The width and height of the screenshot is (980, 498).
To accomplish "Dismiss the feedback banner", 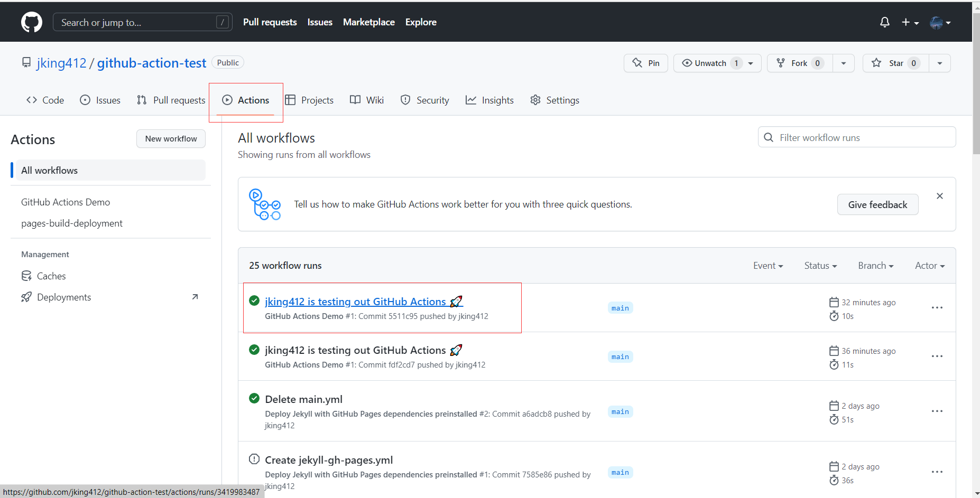I will click(x=940, y=196).
